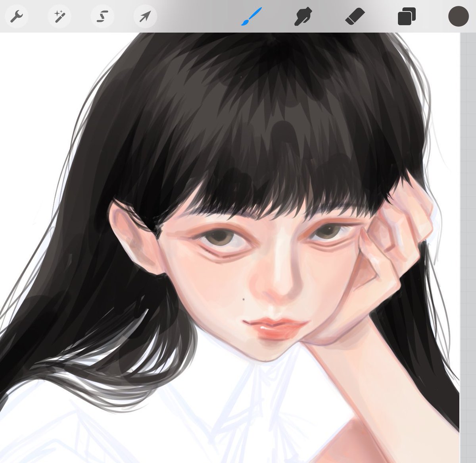Open the Layers panel
This screenshot has height=463, width=476.
407,17
